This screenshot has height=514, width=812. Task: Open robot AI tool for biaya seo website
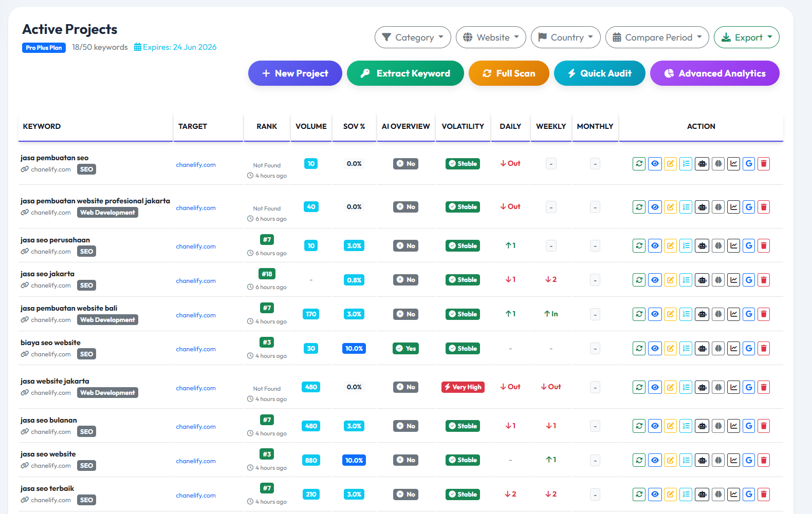click(702, 349)
